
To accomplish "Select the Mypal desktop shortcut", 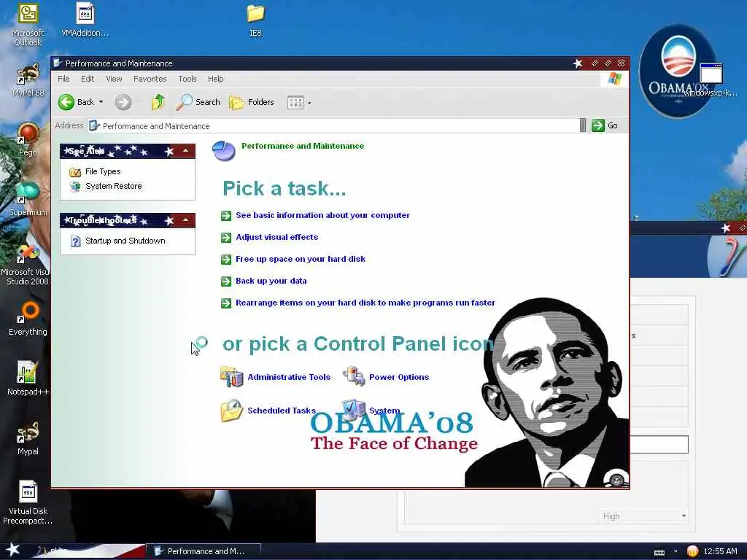I will (28, 438).
